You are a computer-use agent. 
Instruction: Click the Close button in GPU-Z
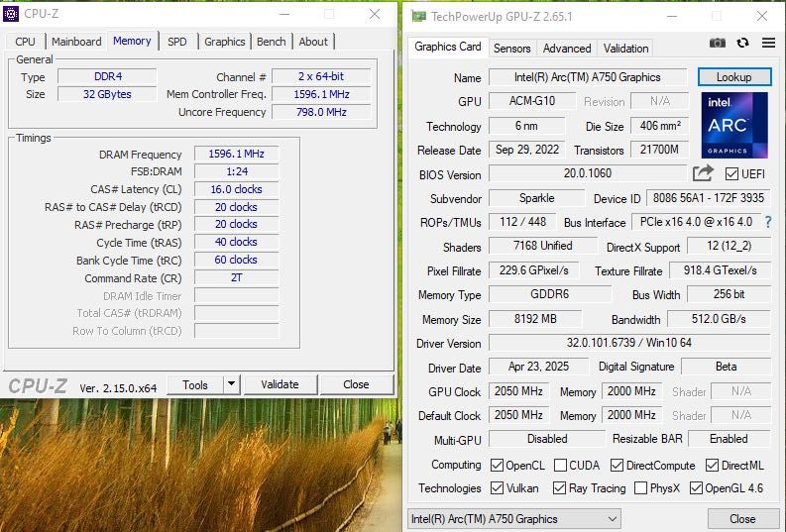742,519
